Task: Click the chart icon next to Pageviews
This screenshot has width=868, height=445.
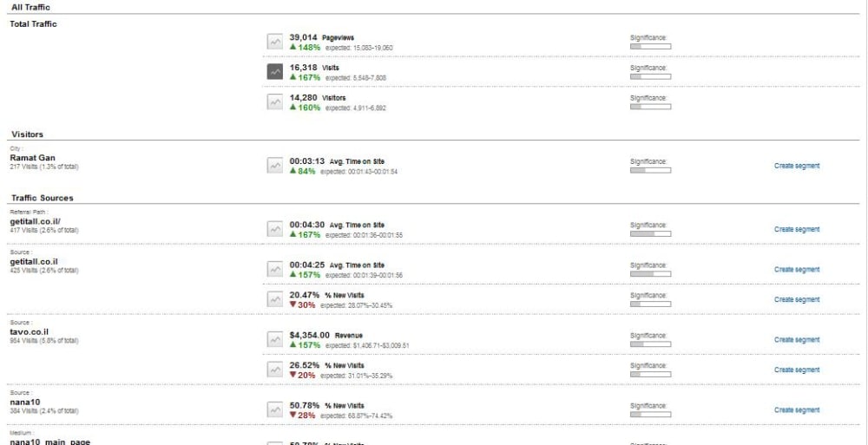Action: [274, 42]
